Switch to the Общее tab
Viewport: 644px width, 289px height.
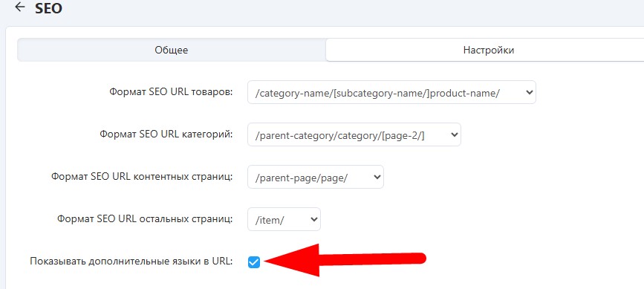click(172, 50)
